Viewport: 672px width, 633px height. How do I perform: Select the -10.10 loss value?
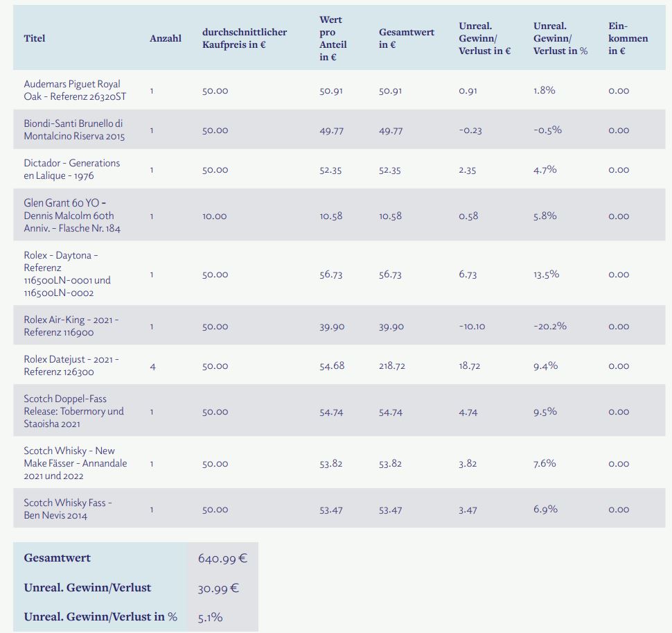(472, 327)
